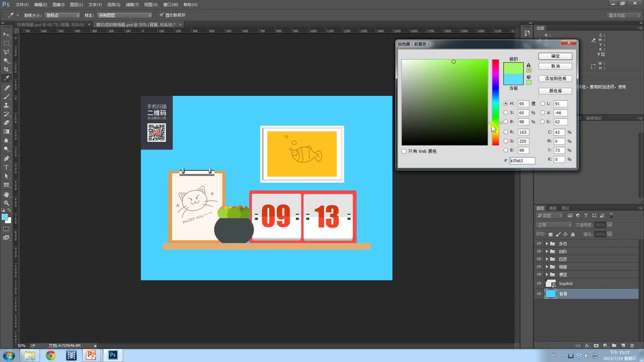Hide the bigdtv2 layer
The height and width of the screenshot is (362, 644).
coord(539,284)
